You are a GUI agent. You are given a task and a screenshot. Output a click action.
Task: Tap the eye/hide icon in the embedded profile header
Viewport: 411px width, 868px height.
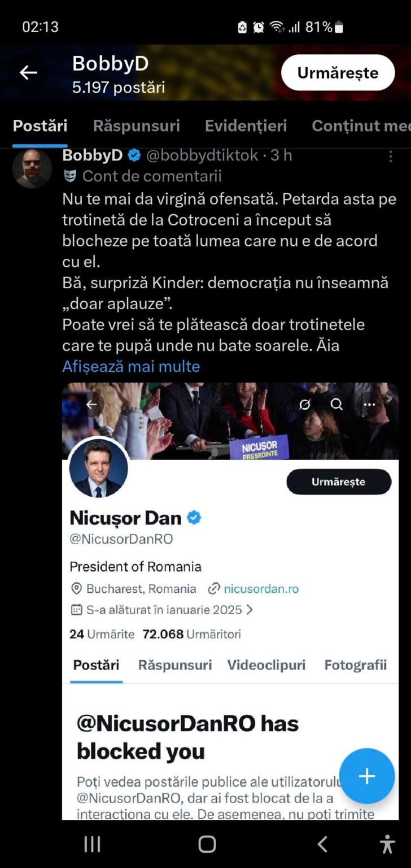pyautogui.click(x=305, y=405)
